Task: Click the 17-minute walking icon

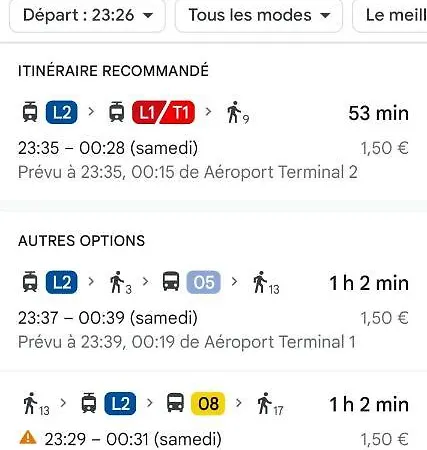Action: click(x=270, y=404)
